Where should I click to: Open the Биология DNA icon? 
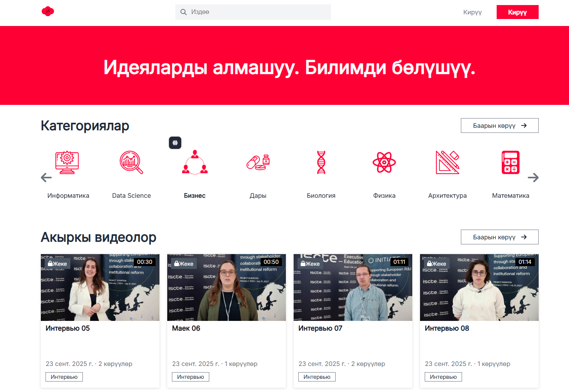(321, 162)
